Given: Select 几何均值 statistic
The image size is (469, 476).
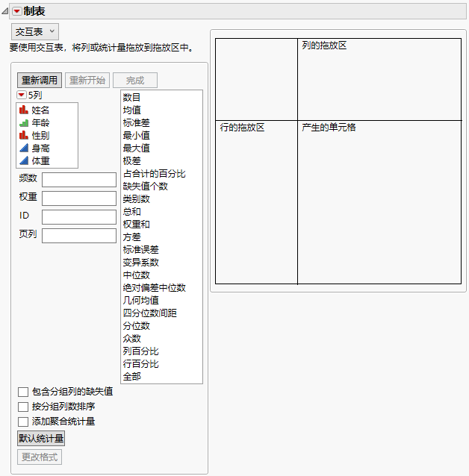Looking at the screenshot, I should coord(140,301).
